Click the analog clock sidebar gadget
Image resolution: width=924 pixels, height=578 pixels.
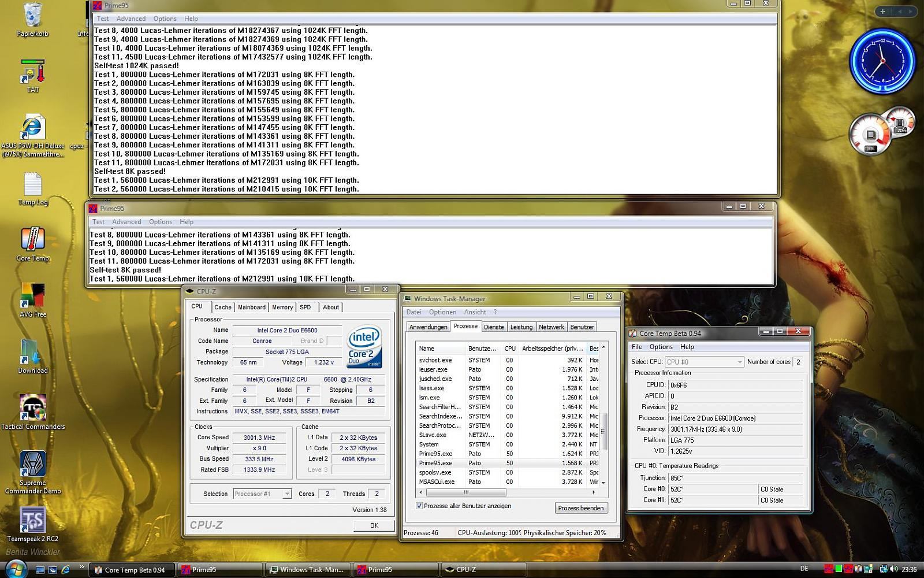[x=882, y=61]
